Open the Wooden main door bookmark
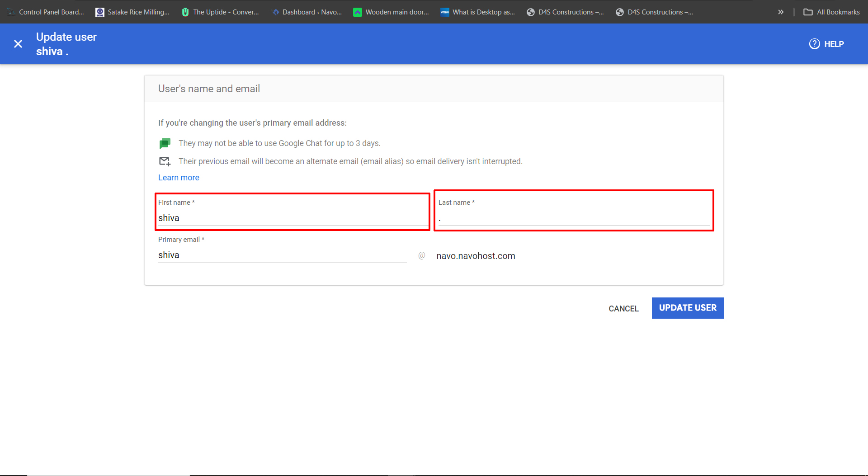868x476 pixels. (x=391, y=12)
